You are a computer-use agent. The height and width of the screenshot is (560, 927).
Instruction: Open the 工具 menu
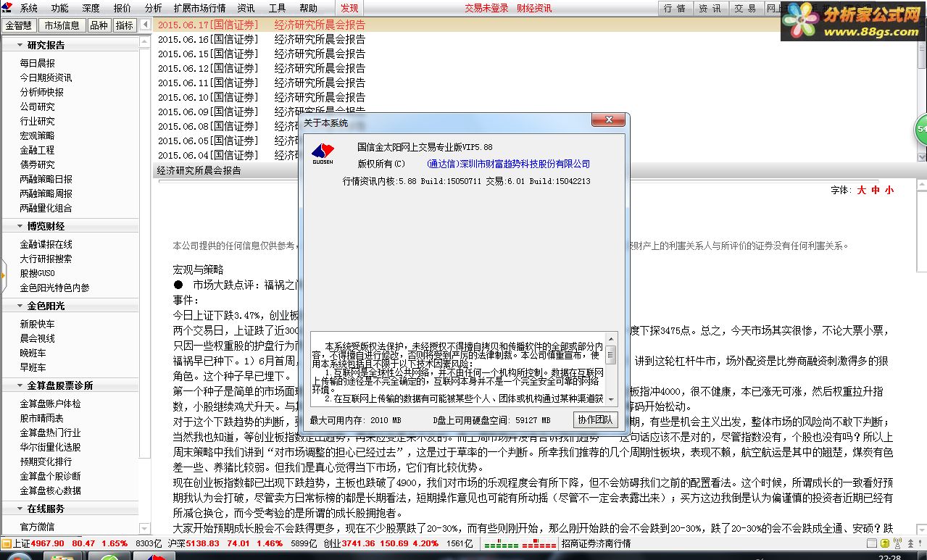click(277, 8)
